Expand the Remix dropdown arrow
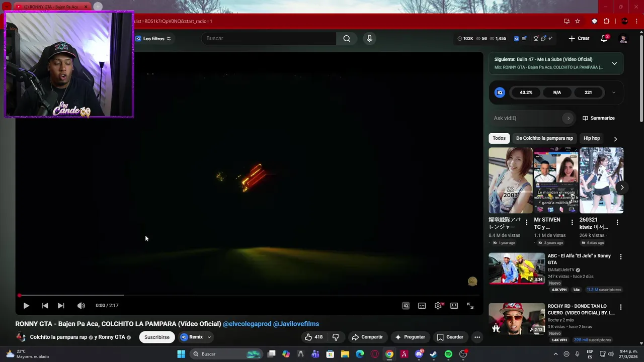This screenshot has width=644, height=362. tap(209, 337)
